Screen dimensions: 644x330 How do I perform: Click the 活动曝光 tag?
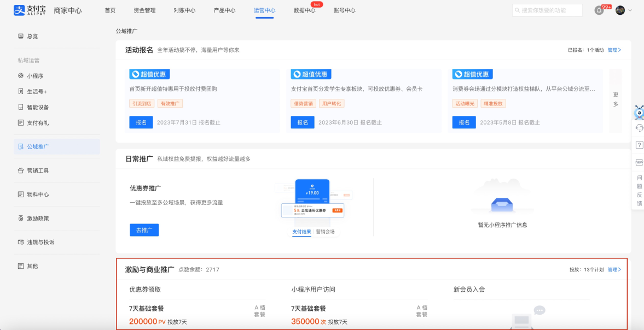coord(465,103)
